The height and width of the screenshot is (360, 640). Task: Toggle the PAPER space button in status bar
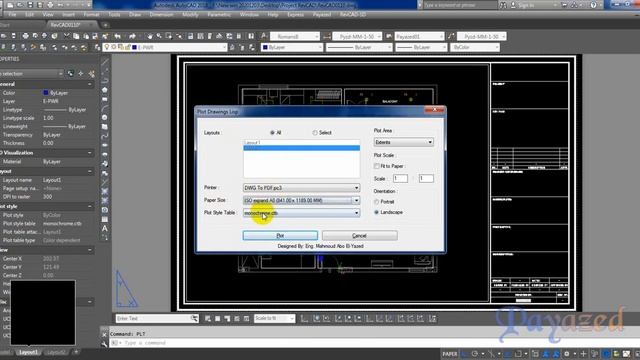tap(450, 354)
